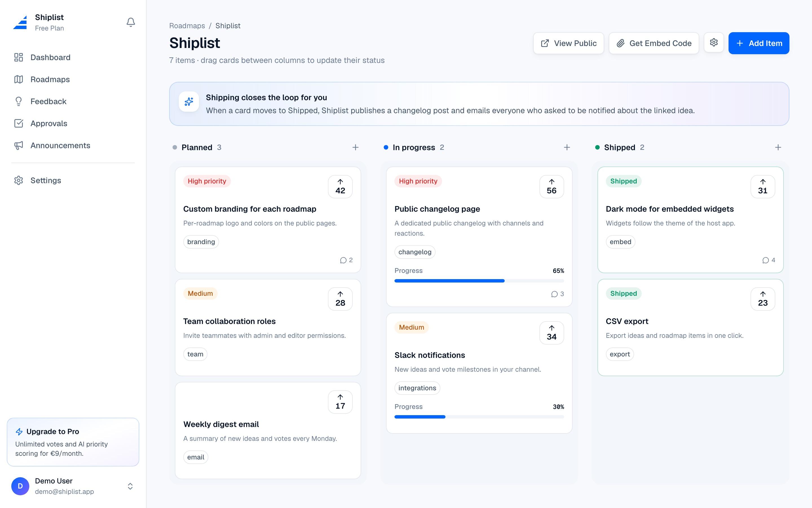The image size is (812, 508).
Task: Click the integrations tag
Action: [417, 388]
